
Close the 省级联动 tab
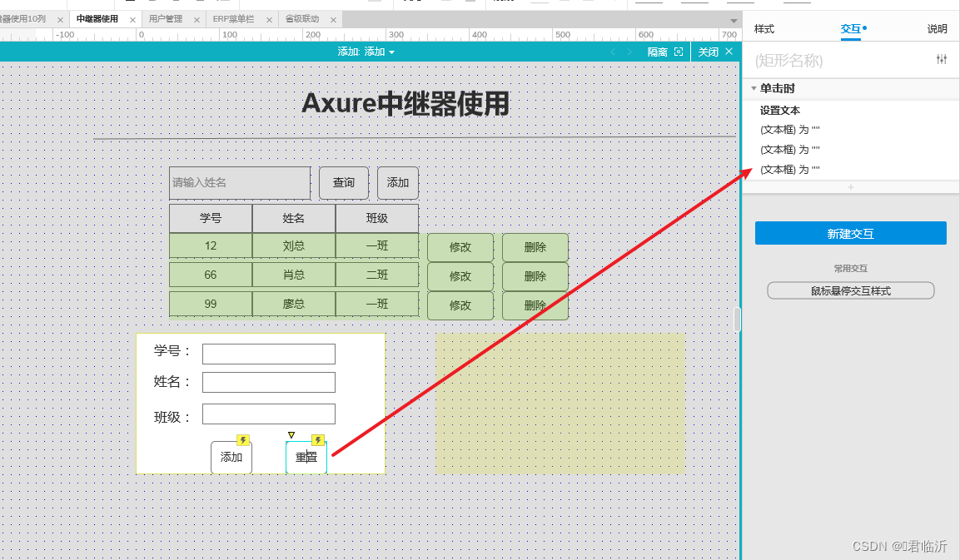333,20
